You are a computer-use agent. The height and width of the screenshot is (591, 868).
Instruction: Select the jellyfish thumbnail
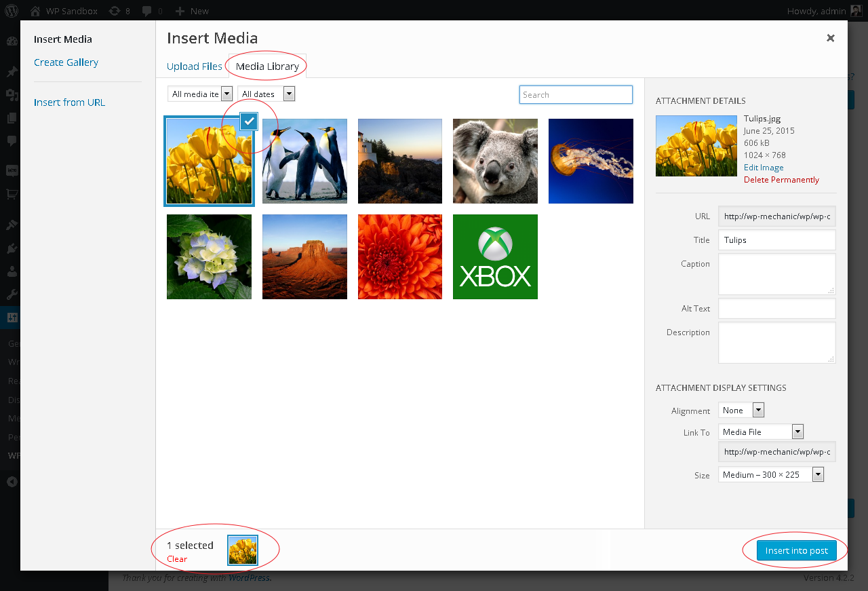coord(591,161)
